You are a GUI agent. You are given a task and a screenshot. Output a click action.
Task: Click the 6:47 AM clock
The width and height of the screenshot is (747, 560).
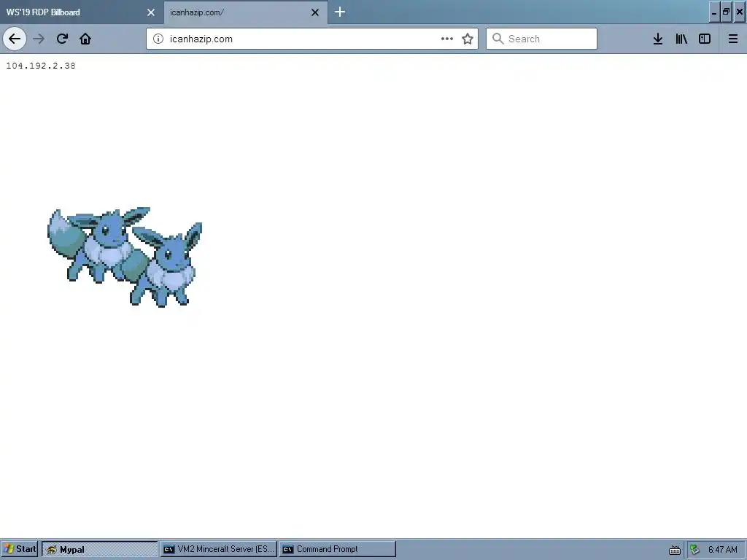point(723,550)
